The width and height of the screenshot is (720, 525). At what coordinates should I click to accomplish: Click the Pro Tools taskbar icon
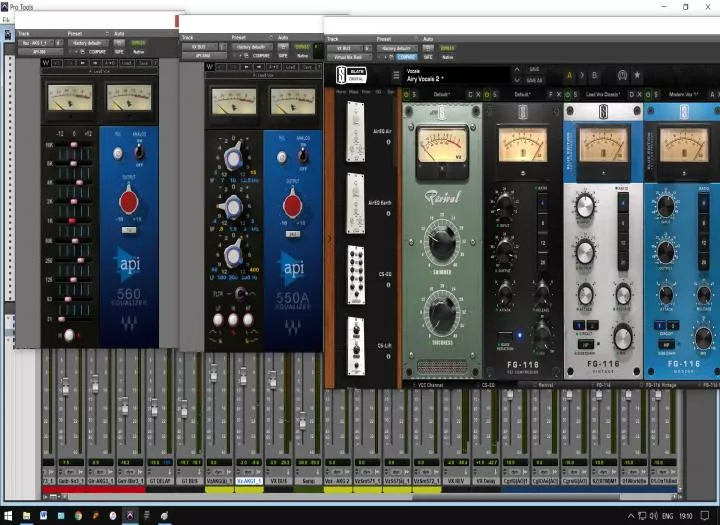pos(130,516)
